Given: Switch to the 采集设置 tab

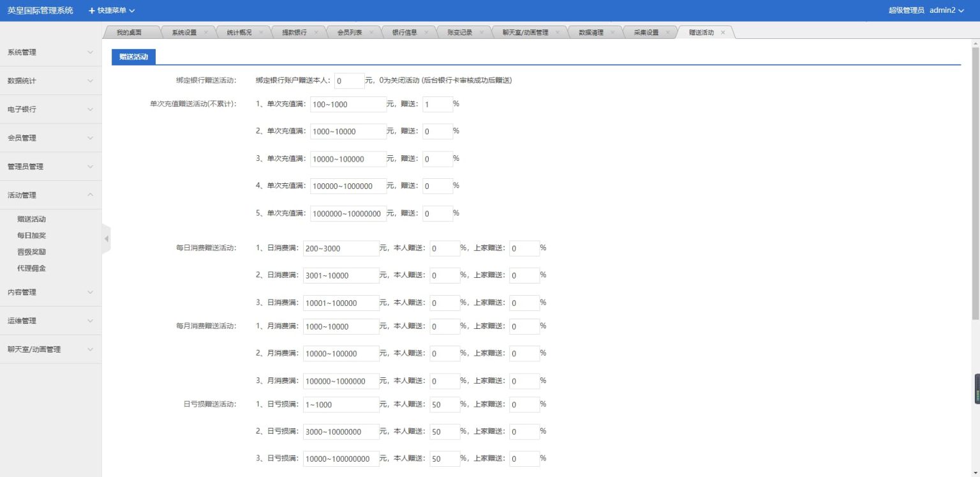Looking at the screenshot, I should (646, 33).
